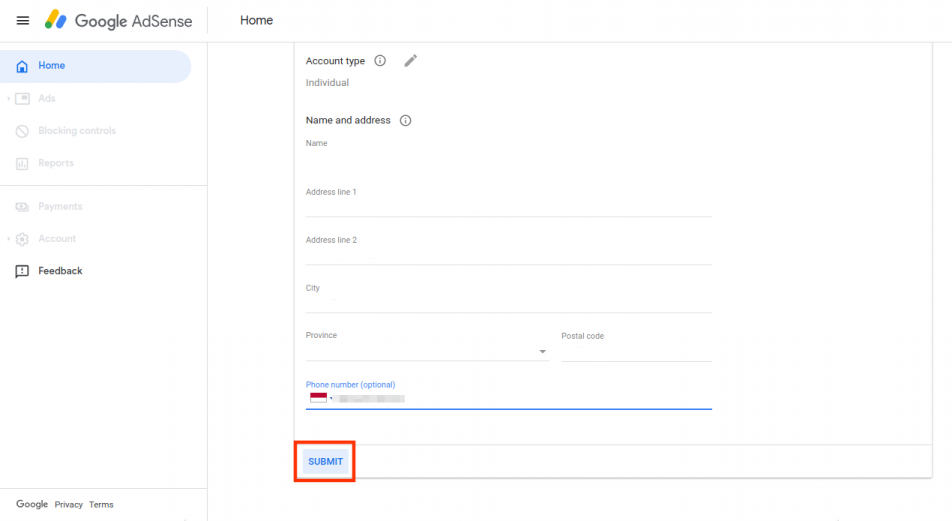Screen dimensions: 952x521
Task: Expand the Ads sidebar section
Action: (x=9, y=98)
